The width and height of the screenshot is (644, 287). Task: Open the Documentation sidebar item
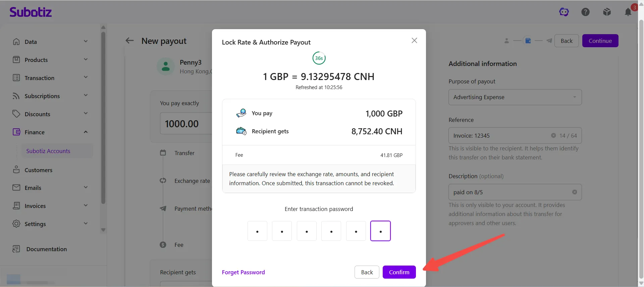pos(46,249)
